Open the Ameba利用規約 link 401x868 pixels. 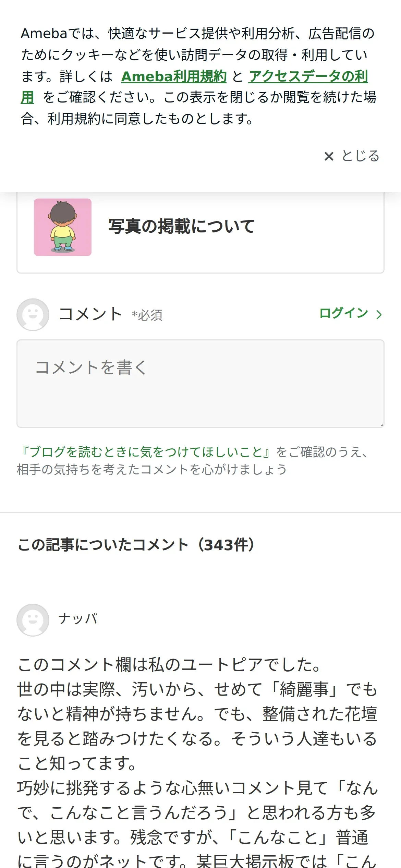pyautogui.click(x=174, y=76)
